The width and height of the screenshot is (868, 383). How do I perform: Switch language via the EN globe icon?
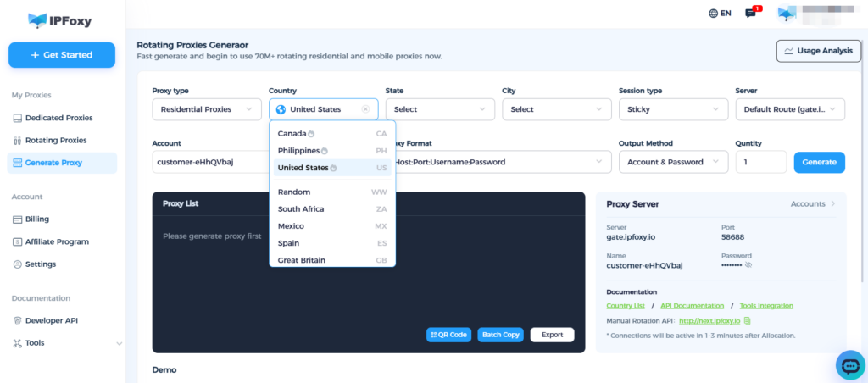pyautogui.click(x=720, y=14)
